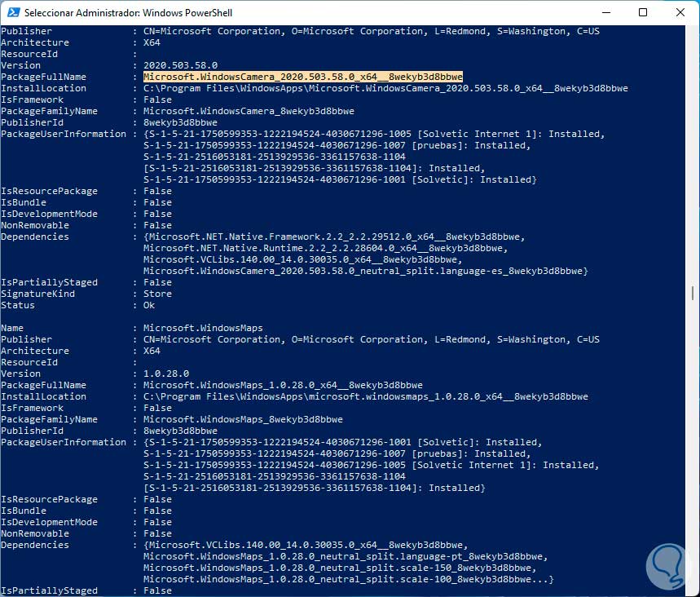Click the first Publisher CN=Microsoft Corporation line
The width and height of the screenshot is (700, 597).
(371, 31)
